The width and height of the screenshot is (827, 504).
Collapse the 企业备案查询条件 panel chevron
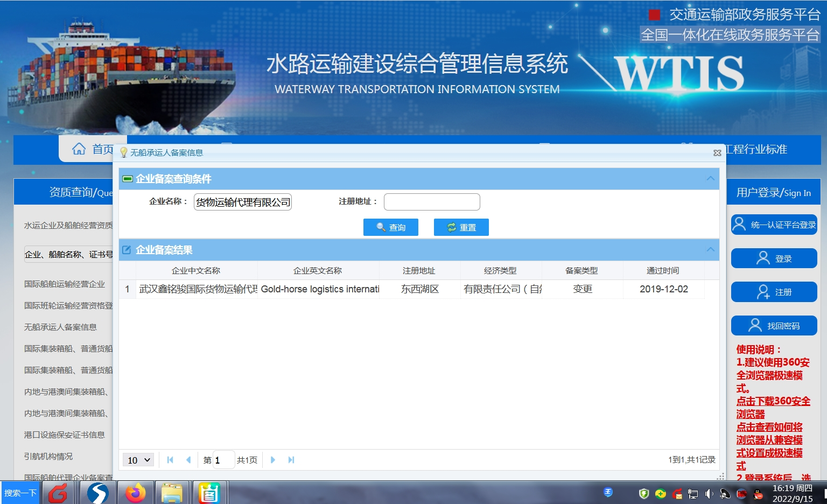pyautogui.click(x=711, y=178)
